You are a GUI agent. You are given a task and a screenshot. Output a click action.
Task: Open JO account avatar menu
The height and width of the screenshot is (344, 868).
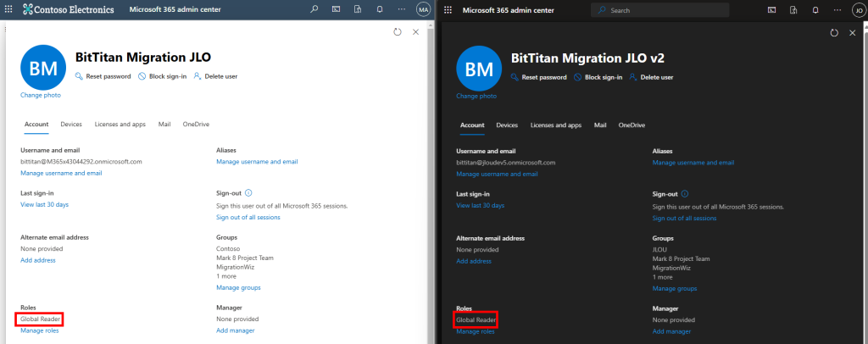tap(858, 10)
